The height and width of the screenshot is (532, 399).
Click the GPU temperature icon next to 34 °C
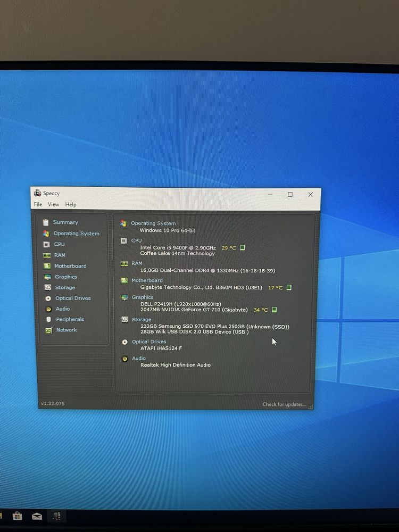coord(274,310)
